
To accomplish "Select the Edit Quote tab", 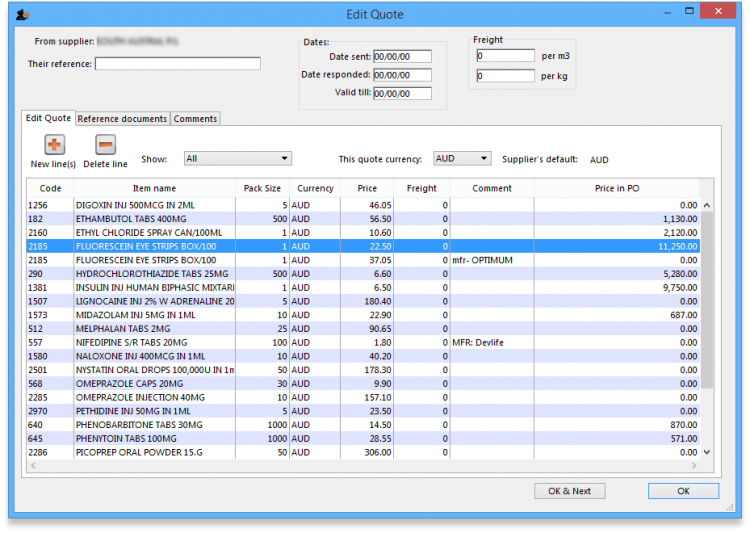I will tap(48, 118).
